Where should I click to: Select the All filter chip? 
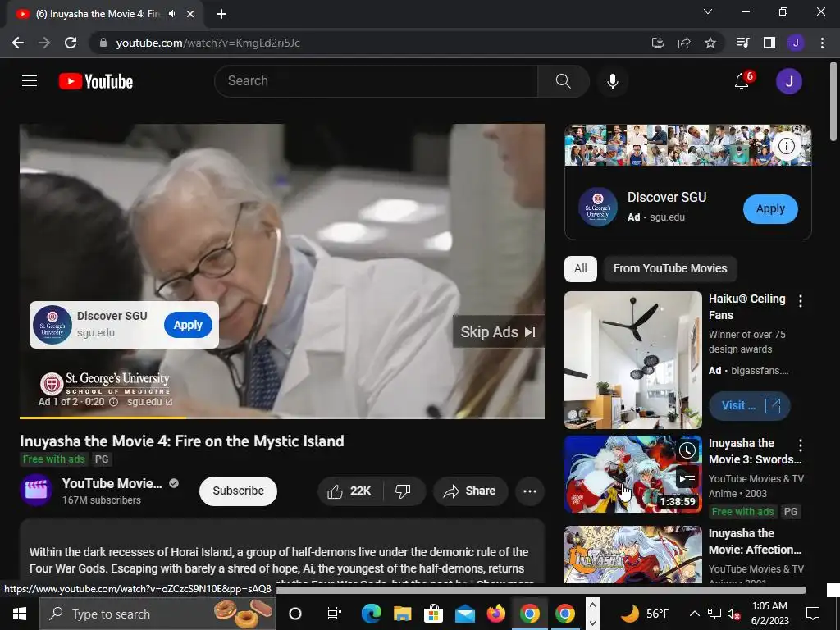580,268
